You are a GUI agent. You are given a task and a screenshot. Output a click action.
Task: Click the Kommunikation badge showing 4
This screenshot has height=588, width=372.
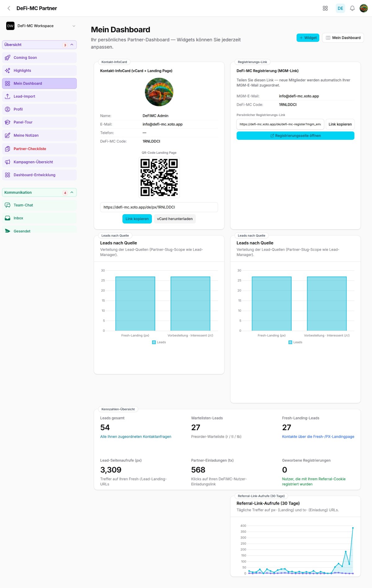tap(65, 193)
